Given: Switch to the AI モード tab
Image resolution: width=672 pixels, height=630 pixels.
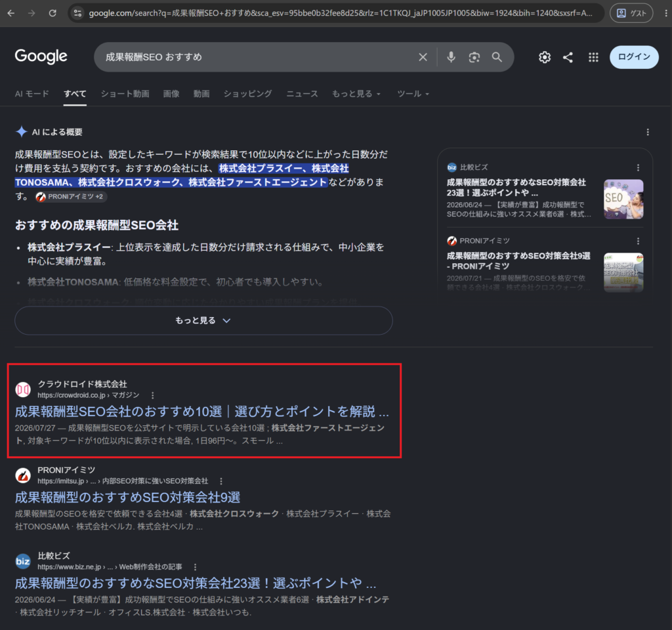Looking at the screenshot, I should [x=32, y=93].
